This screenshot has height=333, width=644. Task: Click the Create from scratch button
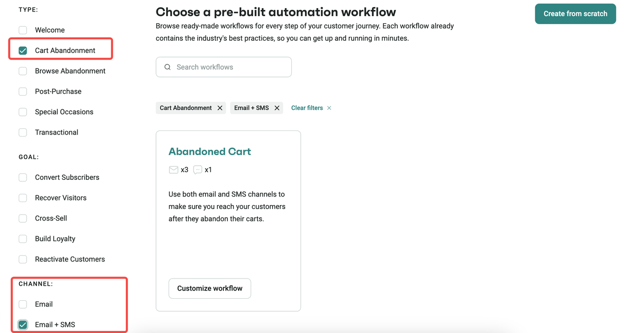click(575, 14)
